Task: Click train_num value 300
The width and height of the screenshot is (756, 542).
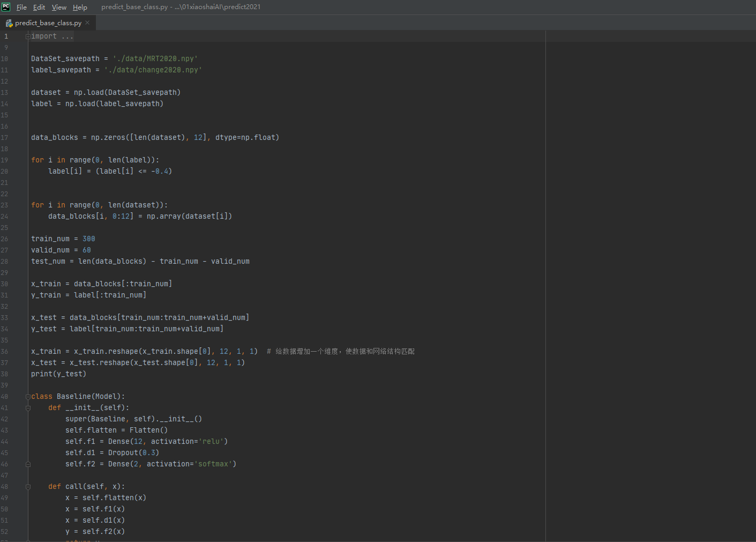Action: [89, 239]
